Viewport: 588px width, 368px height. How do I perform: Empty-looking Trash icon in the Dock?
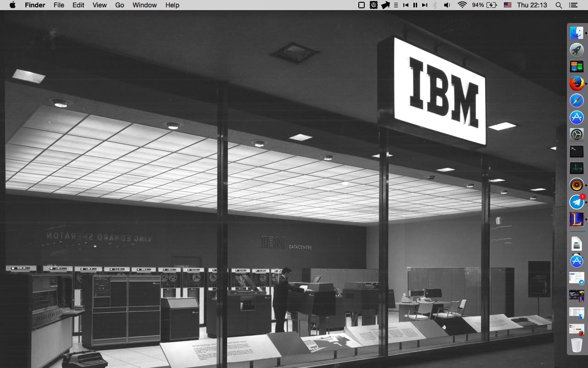577,345
